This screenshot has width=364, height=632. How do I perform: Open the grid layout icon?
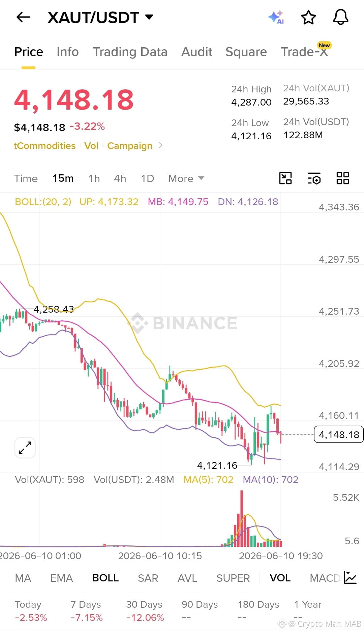coord(343,178)
